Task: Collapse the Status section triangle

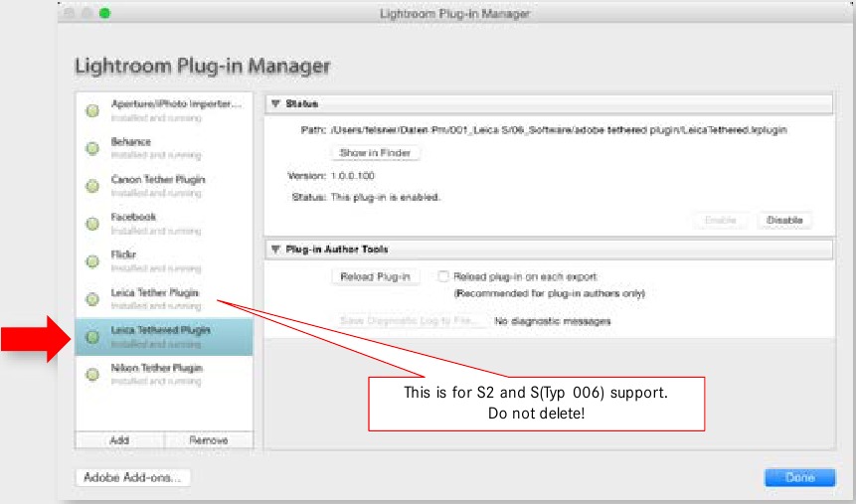Action: click(x=275, y=103)
